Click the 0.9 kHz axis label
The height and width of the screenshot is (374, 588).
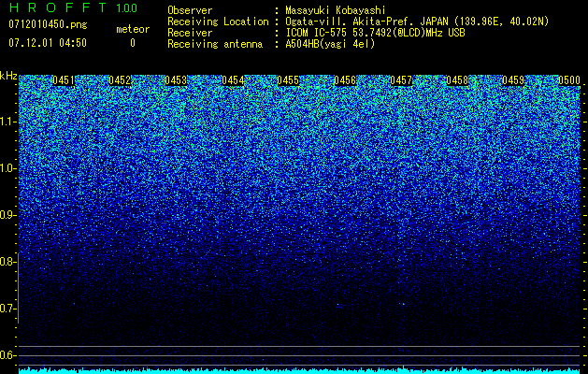coord(7,215)
